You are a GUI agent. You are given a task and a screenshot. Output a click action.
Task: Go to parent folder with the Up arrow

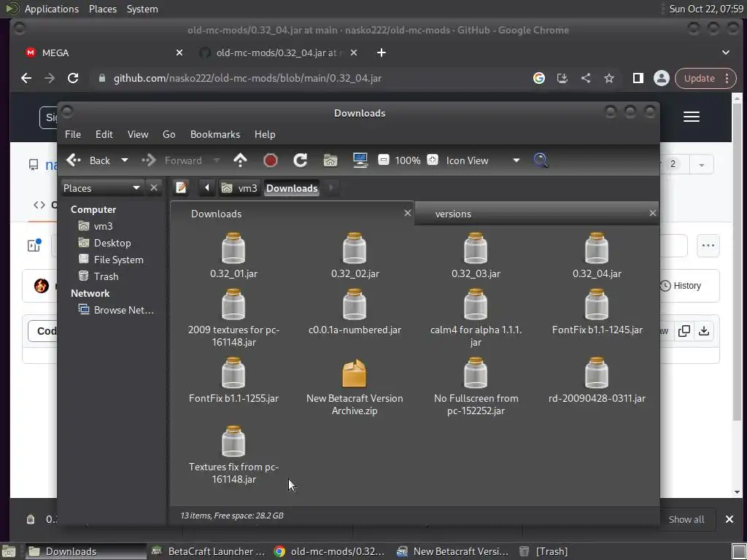240,160
